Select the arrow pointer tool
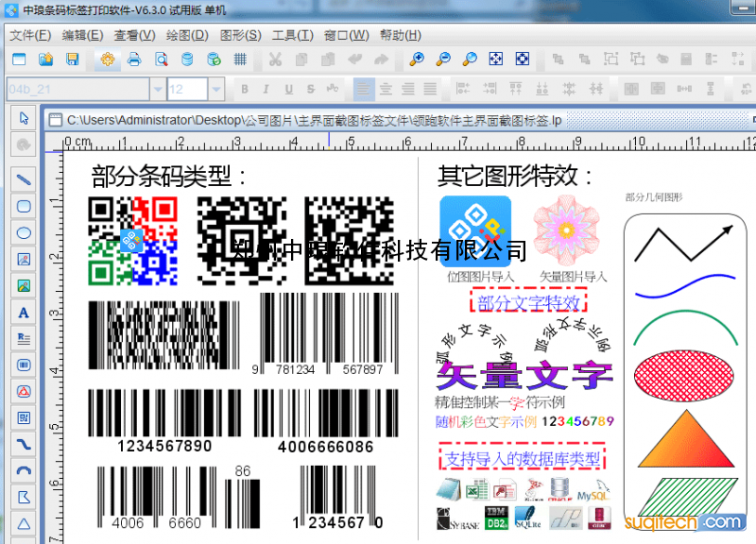The image size is (756, 544). [x=24, y=118]
